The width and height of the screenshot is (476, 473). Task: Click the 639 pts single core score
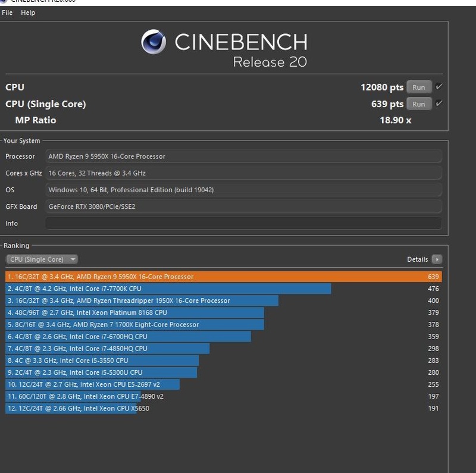pyautogui.click(x=387, y=104)
